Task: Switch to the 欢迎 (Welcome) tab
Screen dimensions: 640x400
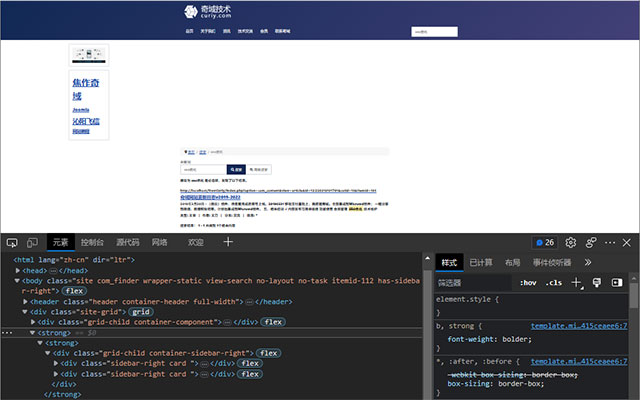Action: (196, 242)
